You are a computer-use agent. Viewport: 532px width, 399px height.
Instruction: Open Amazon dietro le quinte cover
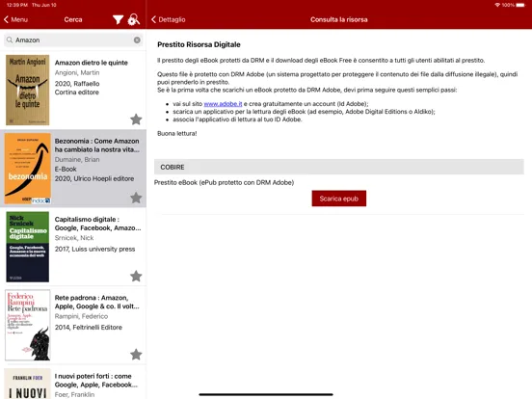point(28,90)
